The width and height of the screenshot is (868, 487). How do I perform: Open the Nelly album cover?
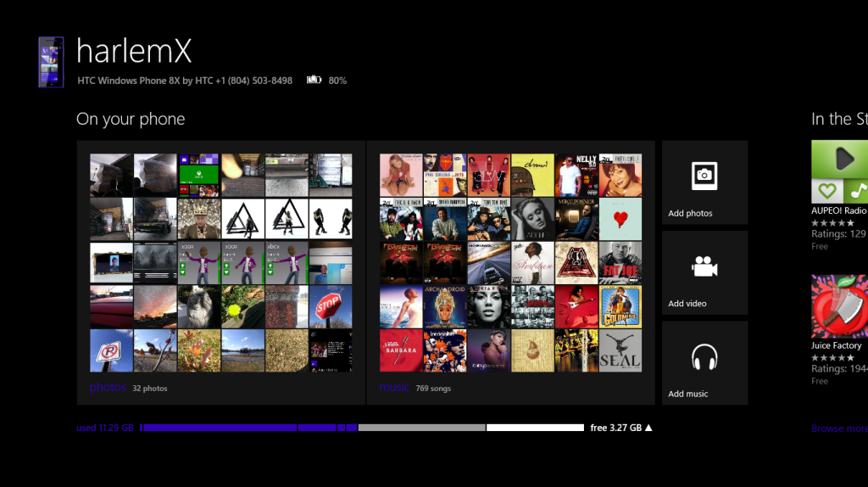[x=576, y=175]
